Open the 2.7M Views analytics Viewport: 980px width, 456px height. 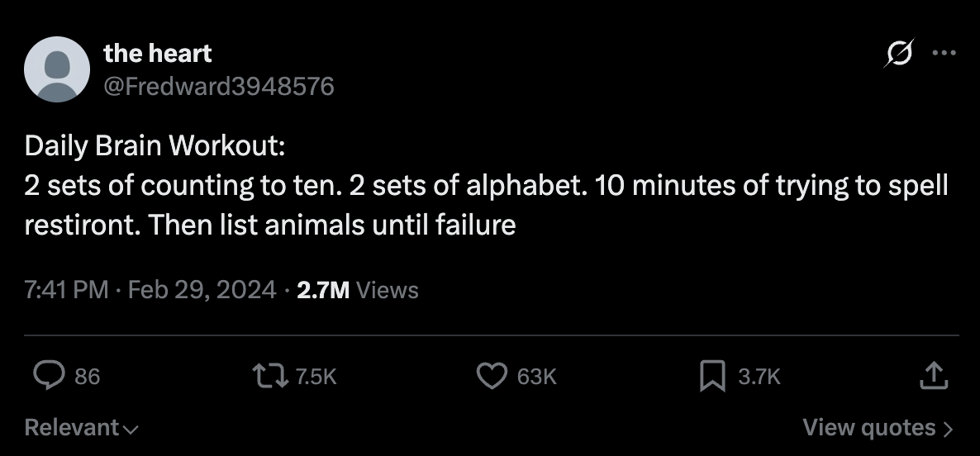coord(357,290)
